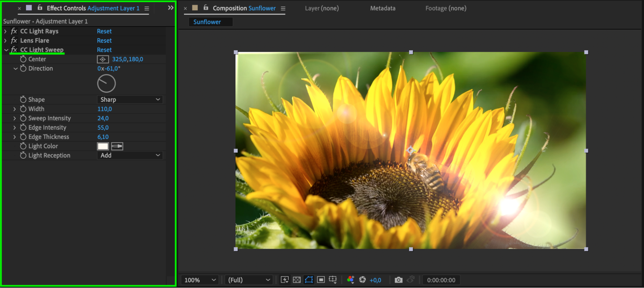Expand the Lens Flare effect properties
The height and width of the screenshot is (288, 644).
(x=5, y=41)
